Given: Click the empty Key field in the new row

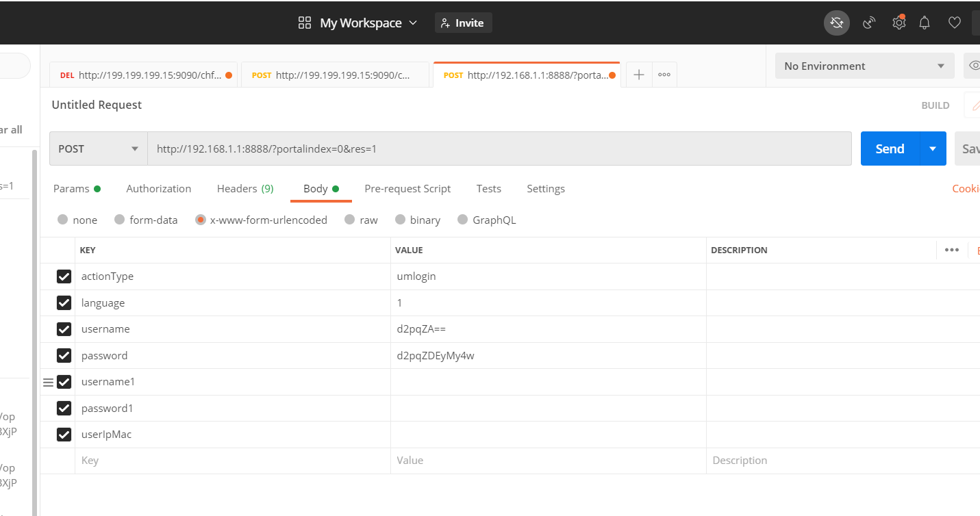Looking at the screenshot, I should coord(233,461).
